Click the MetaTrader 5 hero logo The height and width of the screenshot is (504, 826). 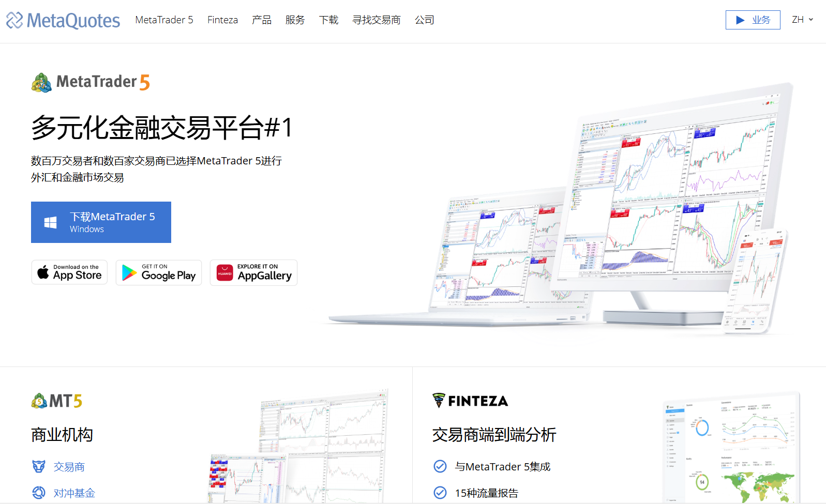91,82
